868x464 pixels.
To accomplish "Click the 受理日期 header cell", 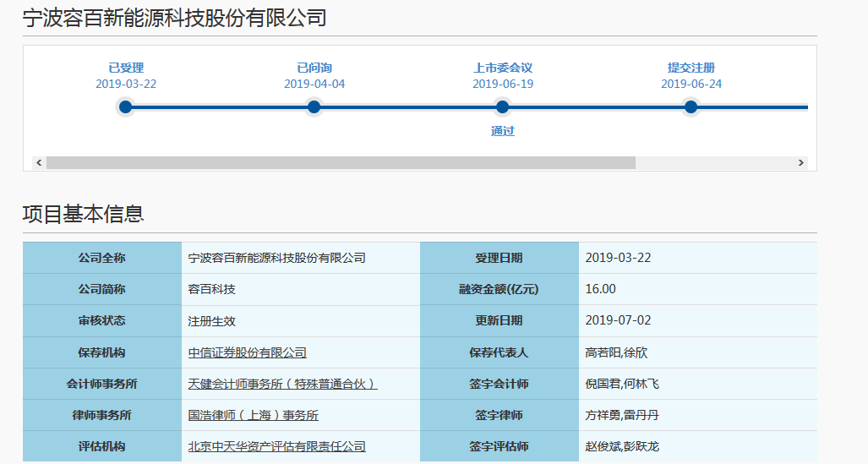I will point(500,258).
